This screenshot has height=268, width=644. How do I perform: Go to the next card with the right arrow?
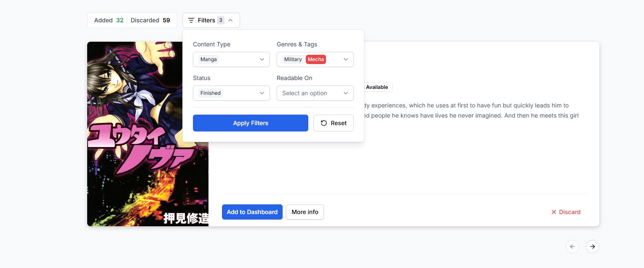point(592,247)
